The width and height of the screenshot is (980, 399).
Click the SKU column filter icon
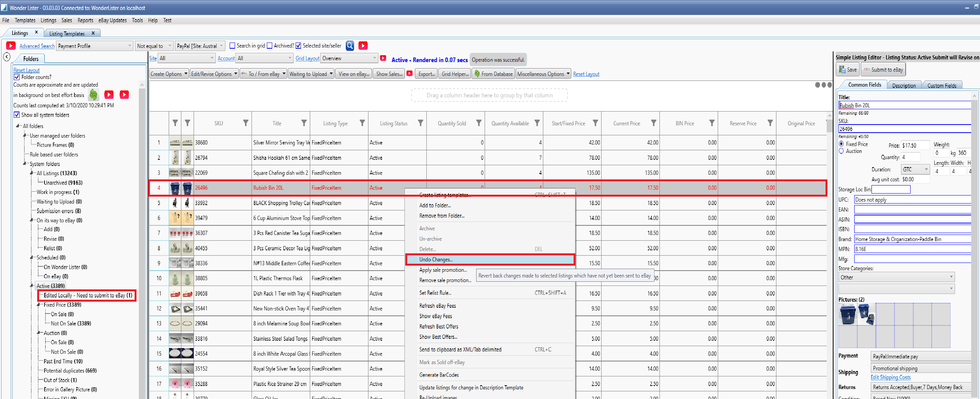[246, 123]
